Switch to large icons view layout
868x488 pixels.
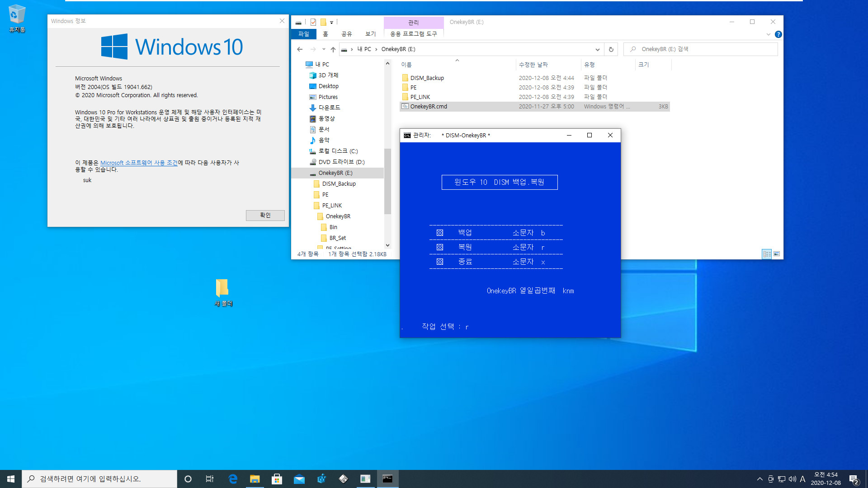point(777,254)
